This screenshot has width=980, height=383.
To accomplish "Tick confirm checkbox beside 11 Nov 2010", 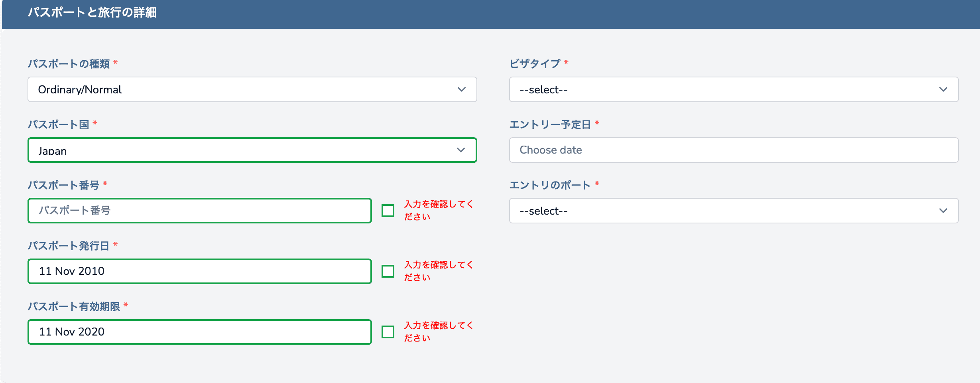I will click(x=388, y=271).
